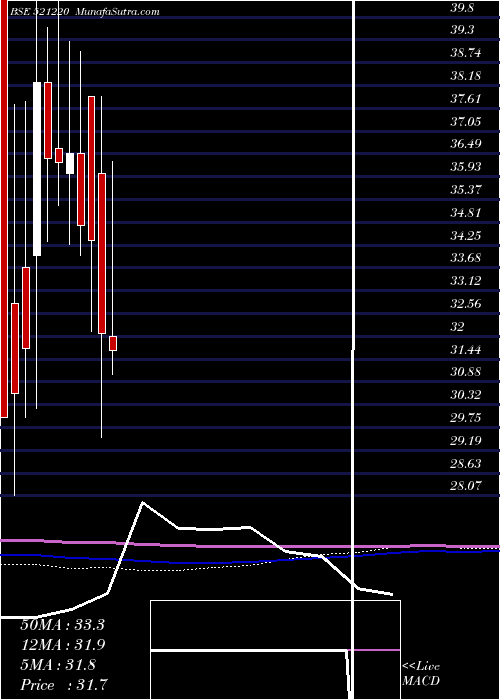This screenshot has height=700, width=500.
Task: Click the 32 price axis label
Action: click(x=457, y=326)
